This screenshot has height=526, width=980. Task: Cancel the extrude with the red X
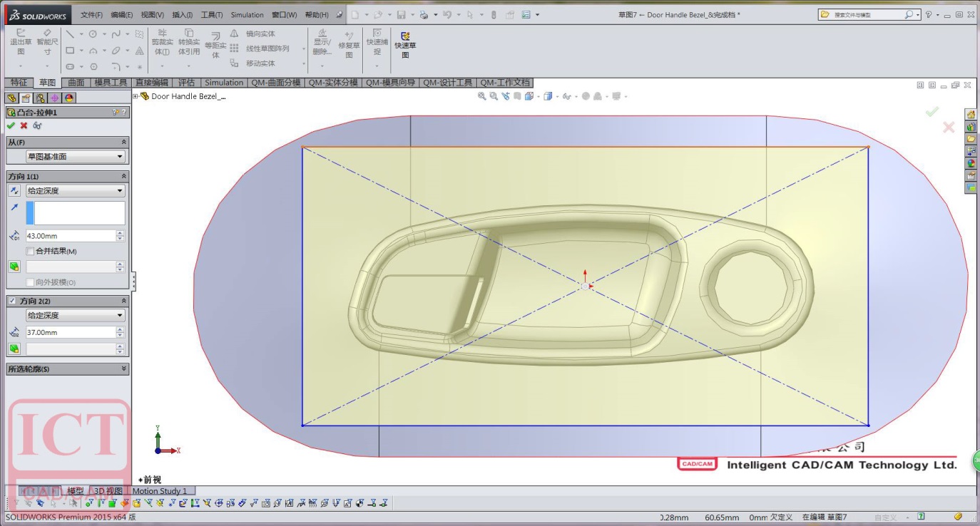click(x=24, y=125)
